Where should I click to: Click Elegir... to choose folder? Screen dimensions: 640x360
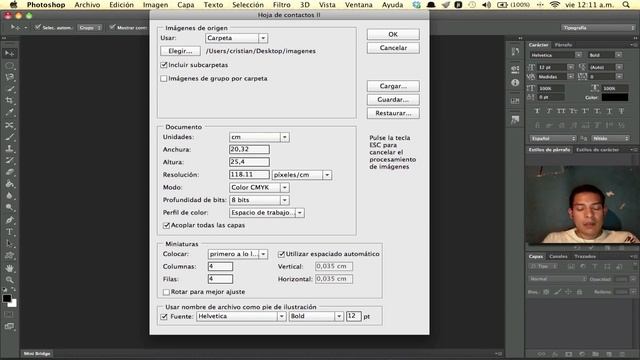pyautogui.click(x=180, y=51)
